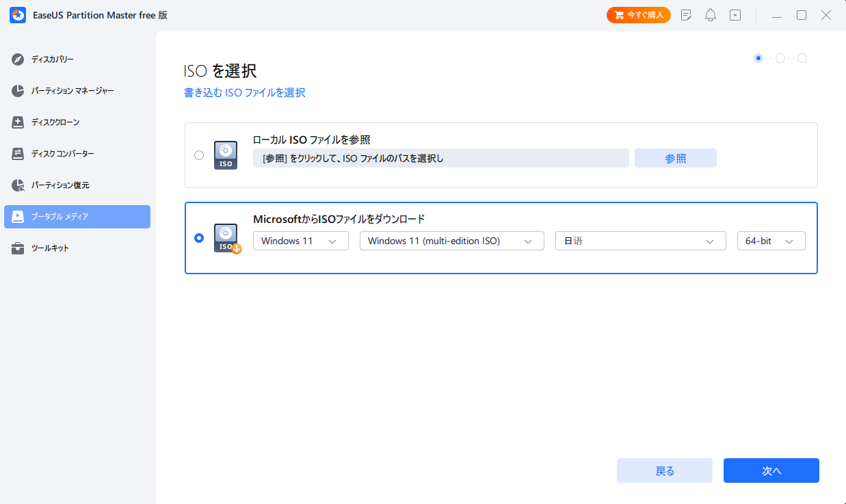The height and width of the screenshot is (504, 846).
Task: Expand the multi-edition ISO dropdown
Action: pyautogui.click(x=451, y=241)
